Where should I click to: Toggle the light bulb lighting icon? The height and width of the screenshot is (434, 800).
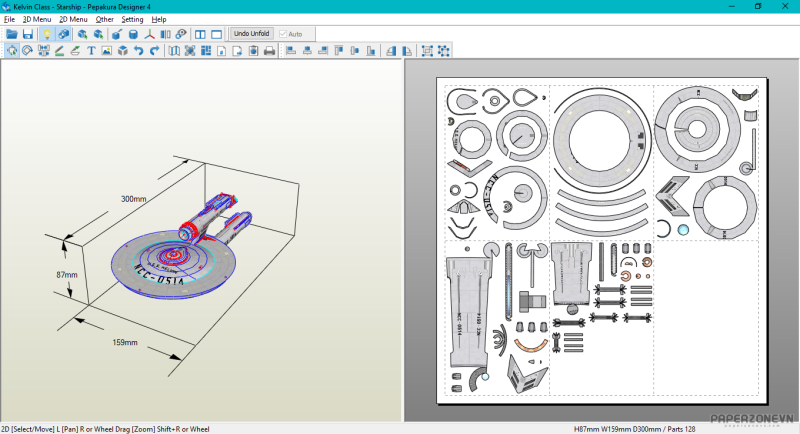(x=46, y=34)
